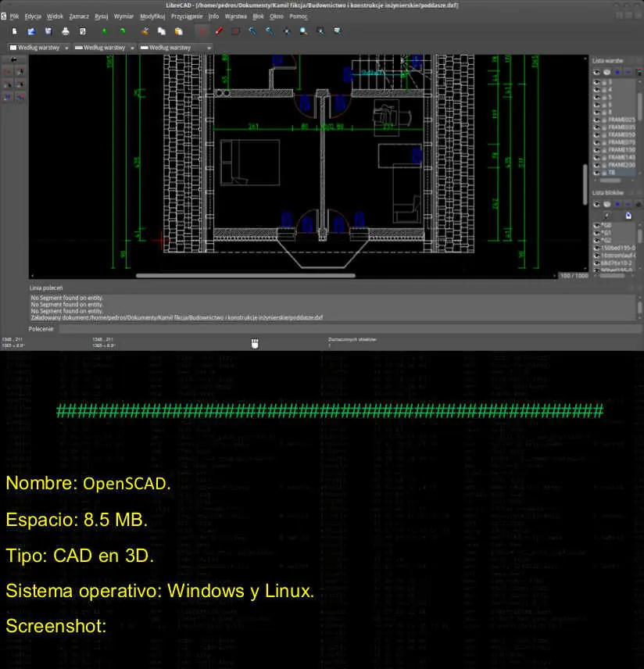This screenshot has height=669, width=644.
Task: Click show all layers eye icon in Lista warstw
Action: click(x=596, y=72)
